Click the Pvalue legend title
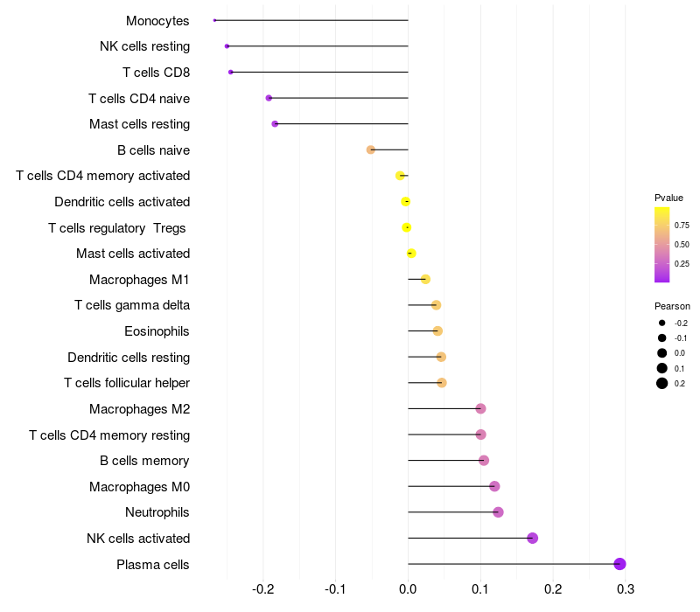This screenshot has height=612, width=700. pyautogui.click(x=668, y=198)
